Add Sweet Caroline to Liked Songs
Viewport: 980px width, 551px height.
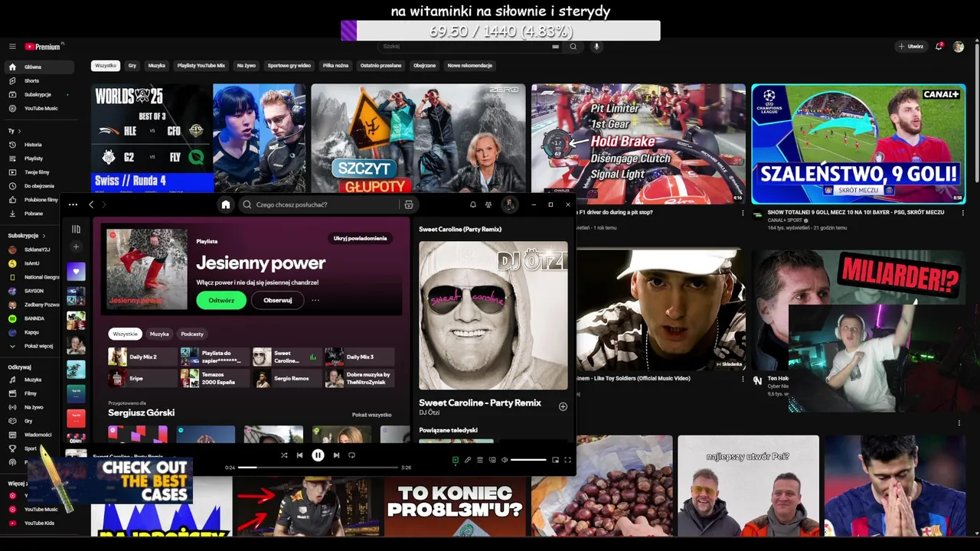point(563,406)
